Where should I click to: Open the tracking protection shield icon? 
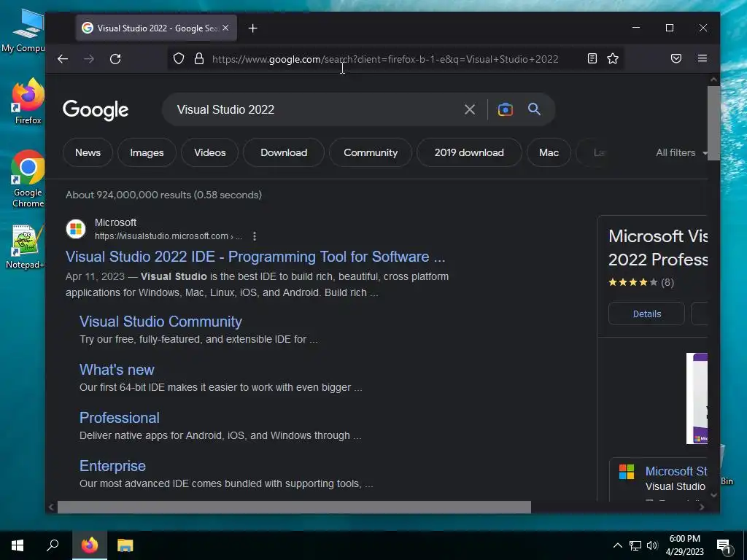pos(178,58)
